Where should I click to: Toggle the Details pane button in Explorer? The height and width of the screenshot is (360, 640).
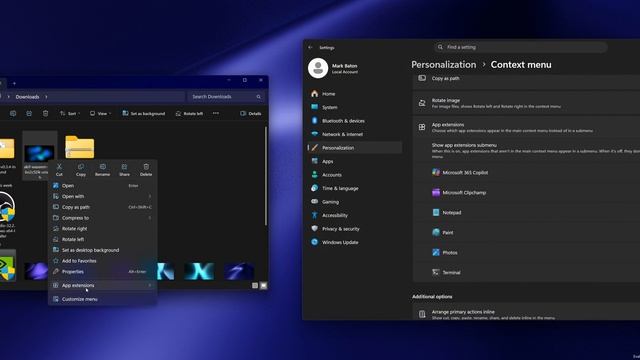click(251, 113)
